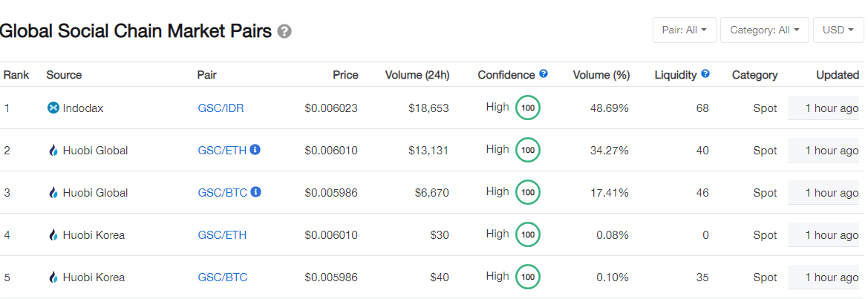Viewport: 868px width, 299px height.
Task: Click the 100 confidence badge in row 5
Action: 528,277
